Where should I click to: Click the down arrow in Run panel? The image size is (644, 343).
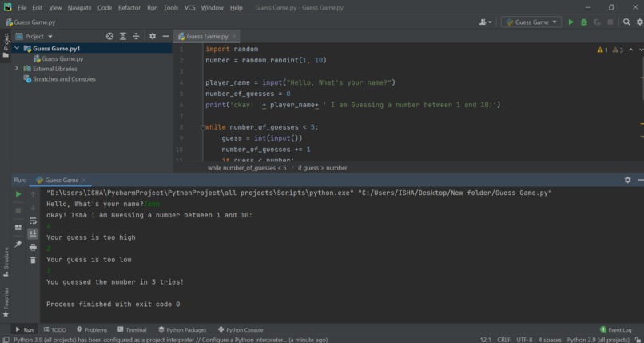(x=33, y=207)
